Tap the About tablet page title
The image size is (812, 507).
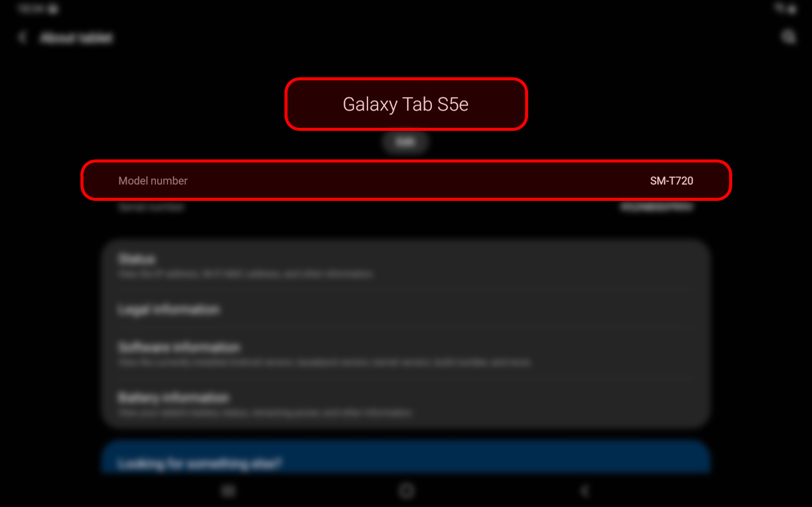77,38
